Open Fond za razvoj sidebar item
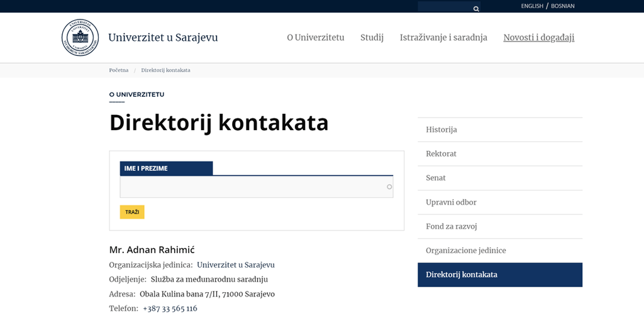The height and width of the screenshot is (316, 644). pos(500,227)
